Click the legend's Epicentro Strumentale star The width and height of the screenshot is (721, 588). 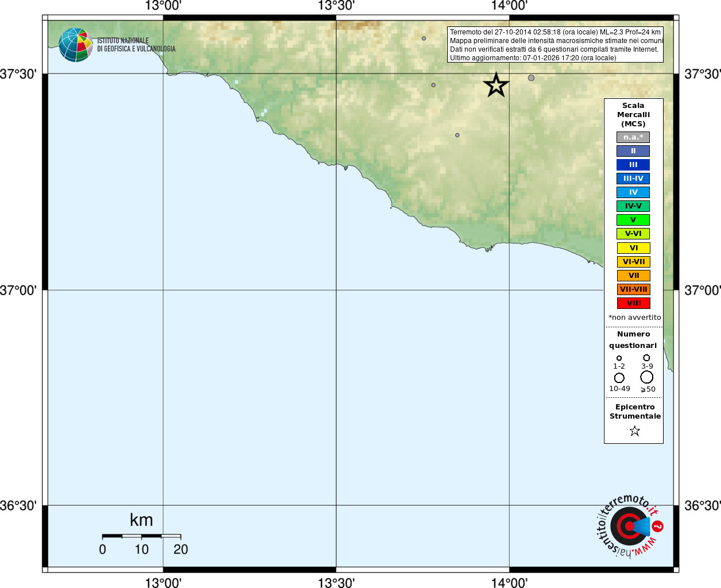[634, 431]
